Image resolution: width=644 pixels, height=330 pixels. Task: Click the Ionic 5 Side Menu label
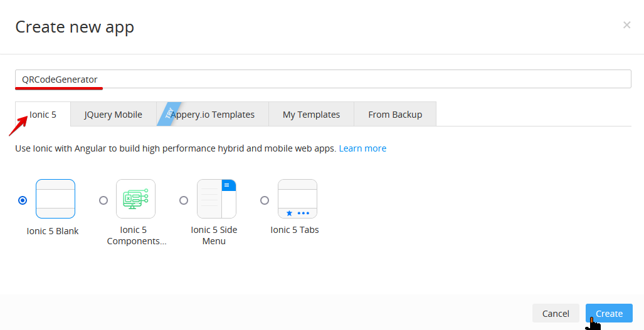click(x=214, y=235)
